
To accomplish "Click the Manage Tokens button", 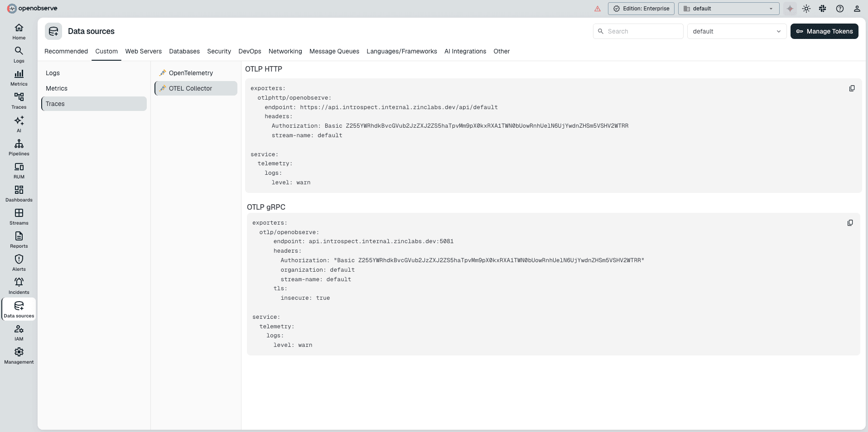I will 825,31.
